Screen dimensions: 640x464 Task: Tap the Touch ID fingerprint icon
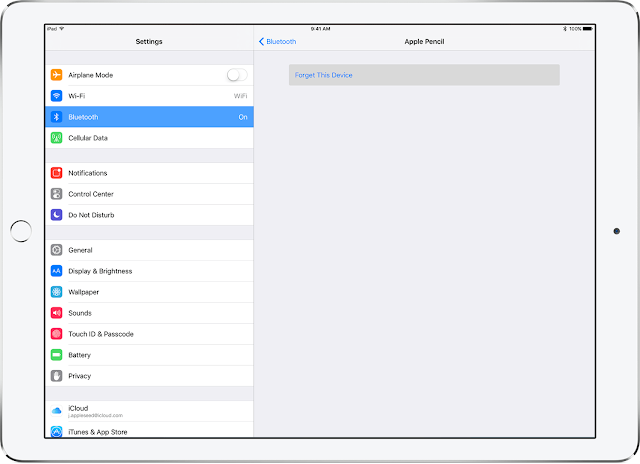click(x=56, y=334)
